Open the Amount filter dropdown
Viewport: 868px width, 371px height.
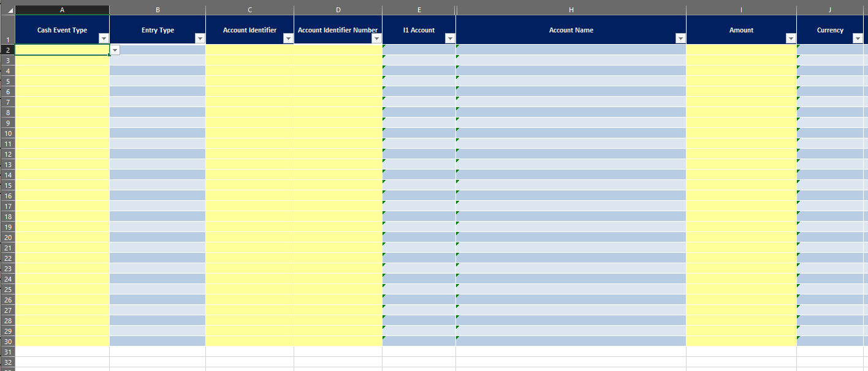(x=791, y=39)
